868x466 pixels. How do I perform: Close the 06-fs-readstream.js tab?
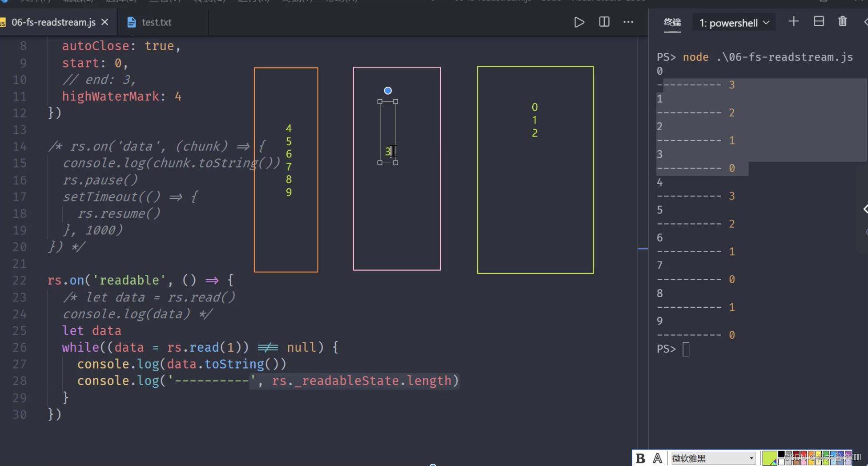click(105, 22)
